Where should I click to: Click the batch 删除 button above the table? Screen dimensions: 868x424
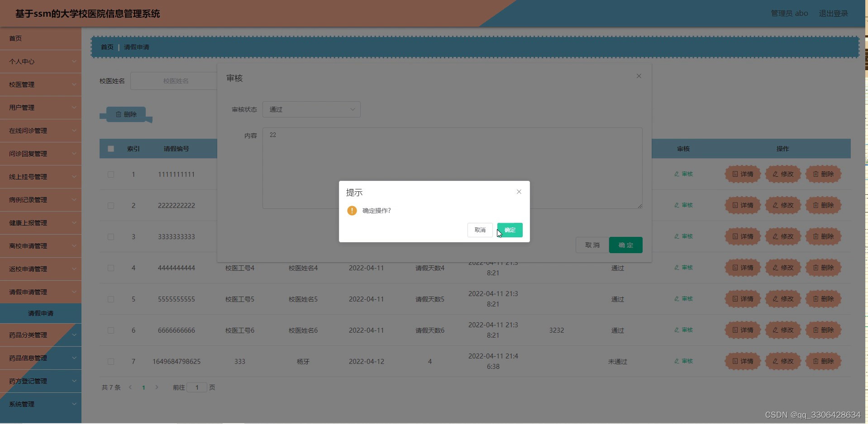pyautogui.click(x=126, y=114)
